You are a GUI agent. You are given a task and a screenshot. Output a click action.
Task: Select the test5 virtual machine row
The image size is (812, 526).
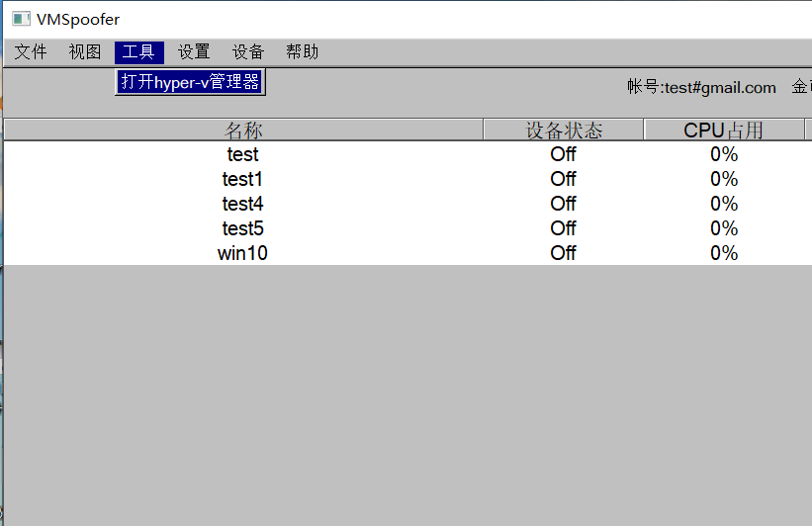point(242,228)
